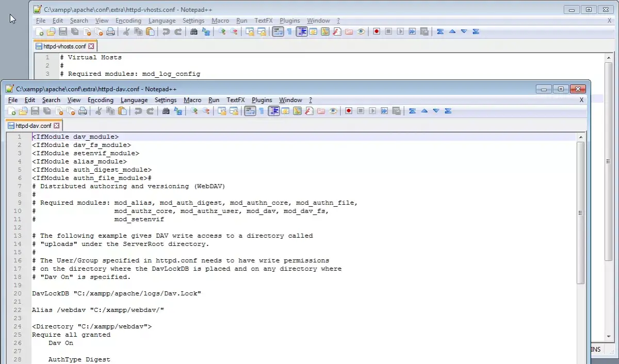The height and width of the screenshot is (364, 619).
Task: Click red record macro icon in httpd-vhosts.conf window
Action: (377, 31)
